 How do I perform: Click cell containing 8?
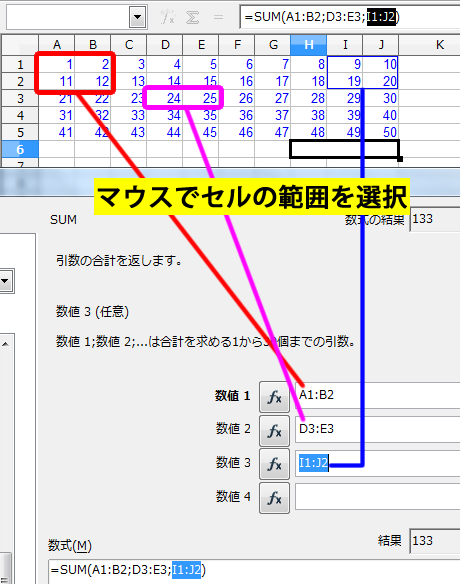(x=309, y=64)
